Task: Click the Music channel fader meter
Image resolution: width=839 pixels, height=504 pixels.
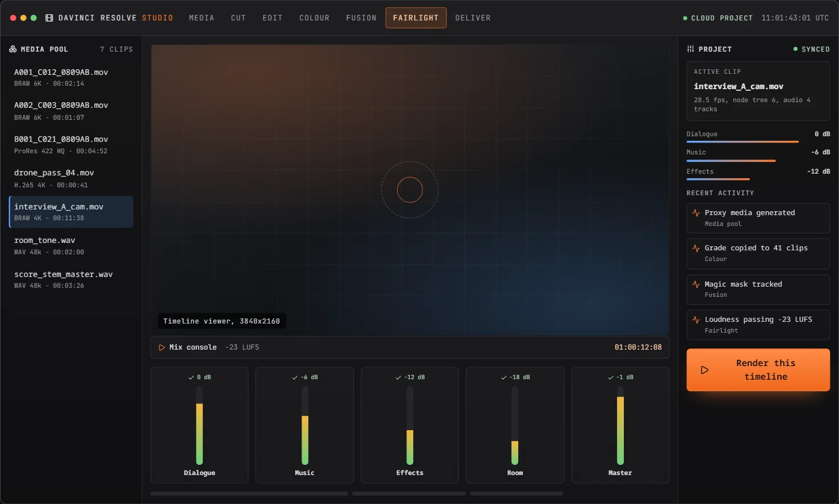Action: click(x=305, y=426)
